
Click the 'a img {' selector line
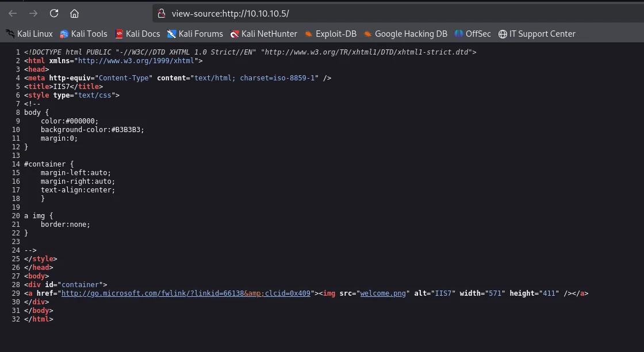coord(39,216)
